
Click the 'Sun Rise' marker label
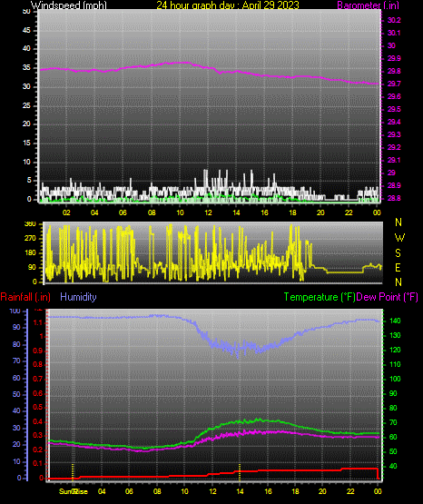(x=74, y=491)
